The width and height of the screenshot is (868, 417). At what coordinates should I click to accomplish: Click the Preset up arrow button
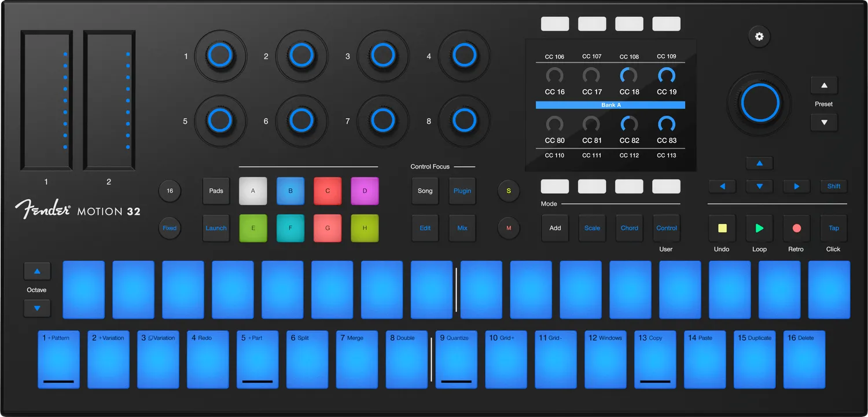(824, 86)
